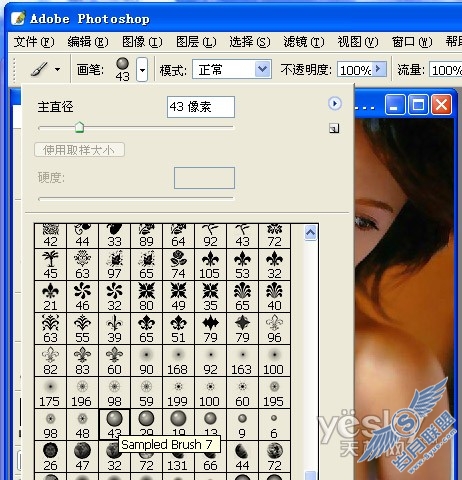
Task: Click the 不透明度 100% value field
Action: click(355, 70)
